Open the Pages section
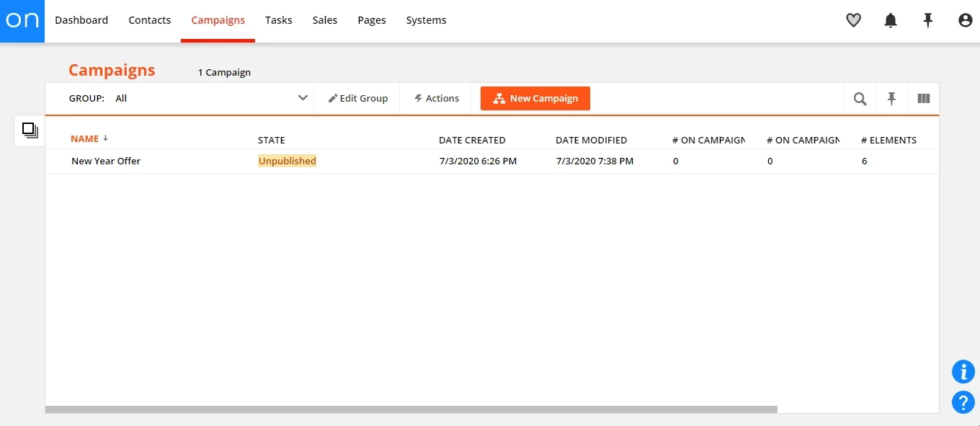Image resolution: width=980 pixels, height=426 pixels. (x=372, y=20)
